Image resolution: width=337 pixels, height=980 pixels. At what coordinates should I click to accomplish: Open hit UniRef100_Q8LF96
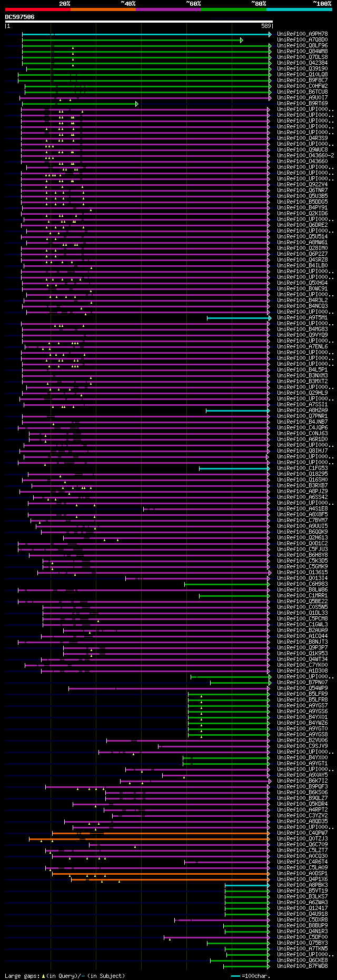pos(302,45)
